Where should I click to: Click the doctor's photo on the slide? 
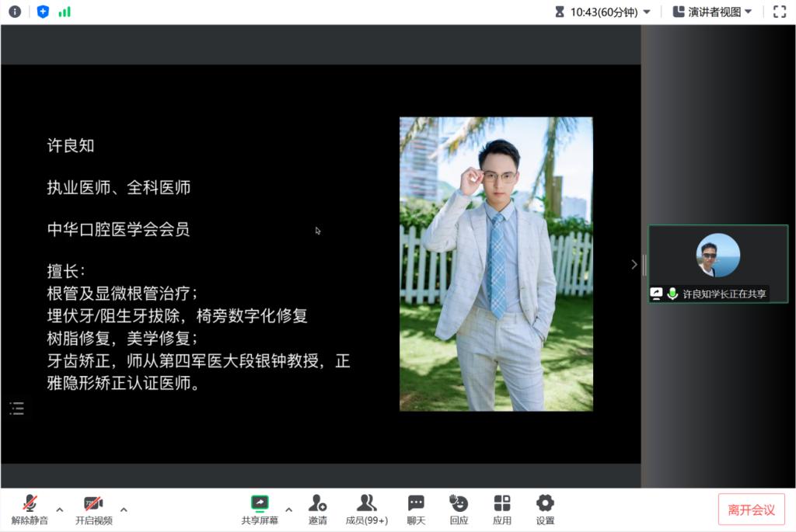pyautogui.click(x=496, y=264)
